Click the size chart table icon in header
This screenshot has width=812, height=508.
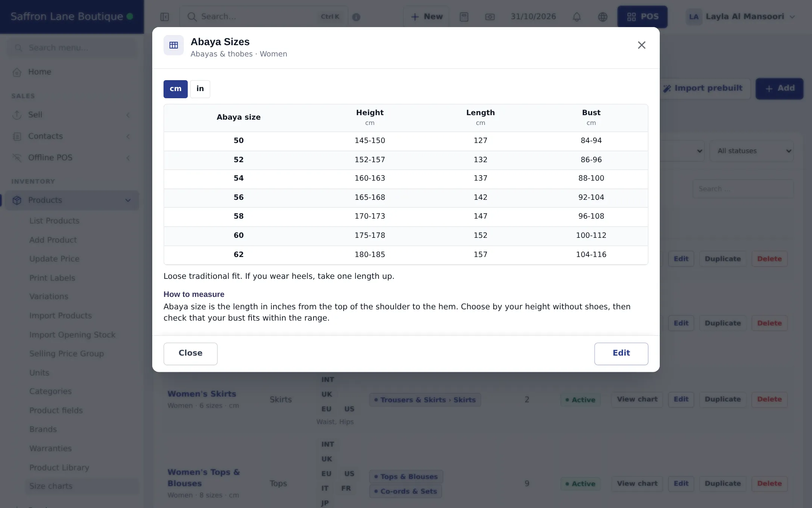pyautogui.click(x=174, y=45)
